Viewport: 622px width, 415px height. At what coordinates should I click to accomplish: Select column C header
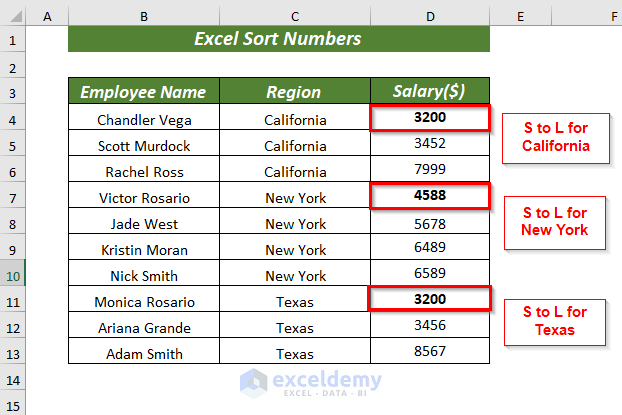(295, 16)
